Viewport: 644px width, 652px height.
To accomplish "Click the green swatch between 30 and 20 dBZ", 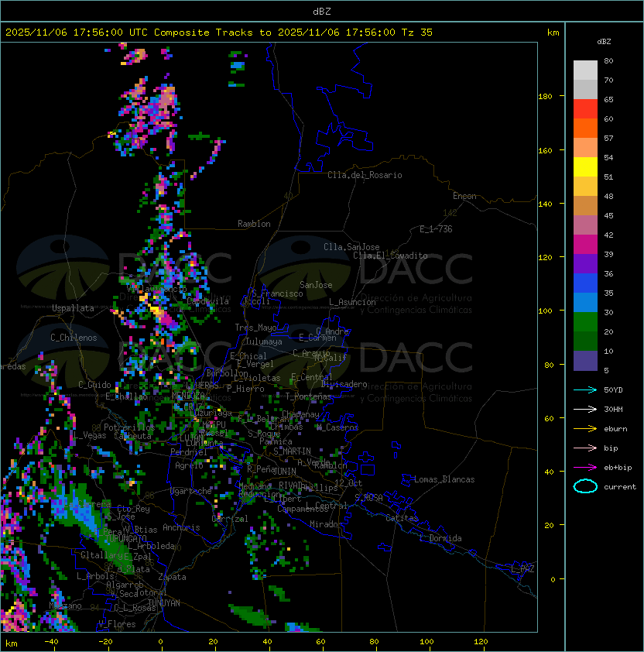I will point(585,322).
